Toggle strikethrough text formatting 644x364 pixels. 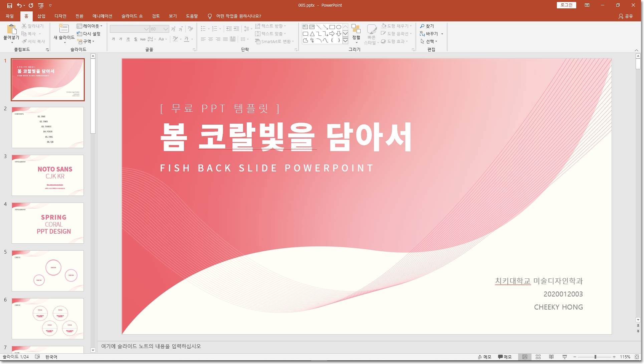click(143, 39)
